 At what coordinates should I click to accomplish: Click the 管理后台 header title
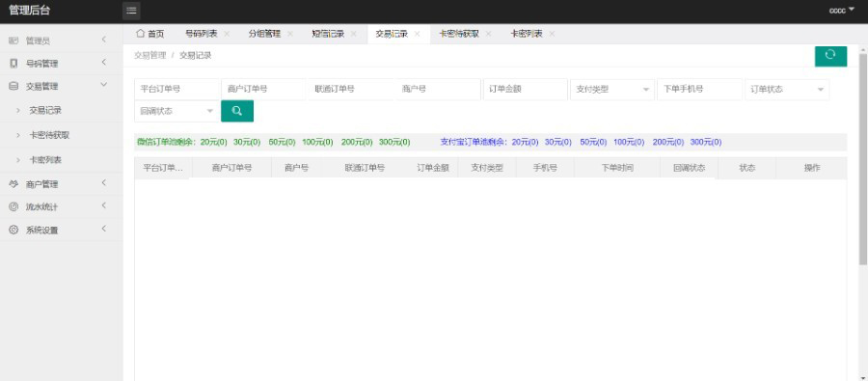pyautogui.click(x=29, y=10)
